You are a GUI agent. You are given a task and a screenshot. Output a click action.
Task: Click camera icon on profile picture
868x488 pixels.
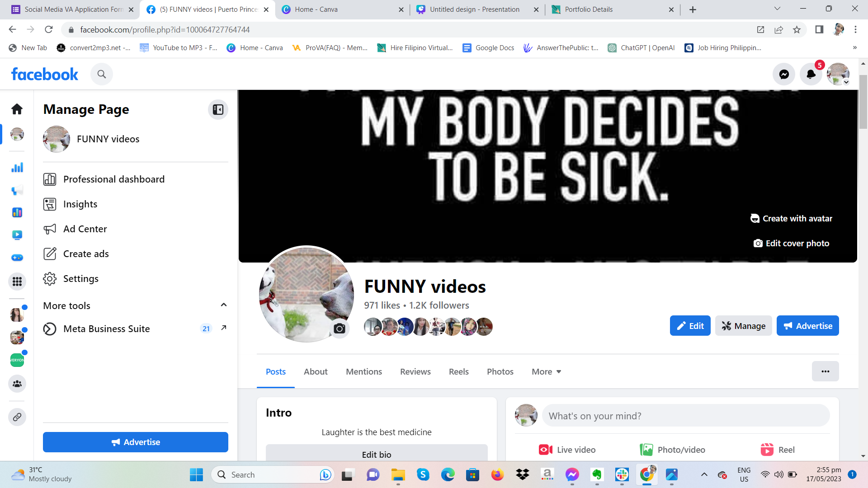pyautogui.click(x=340, y=328)
